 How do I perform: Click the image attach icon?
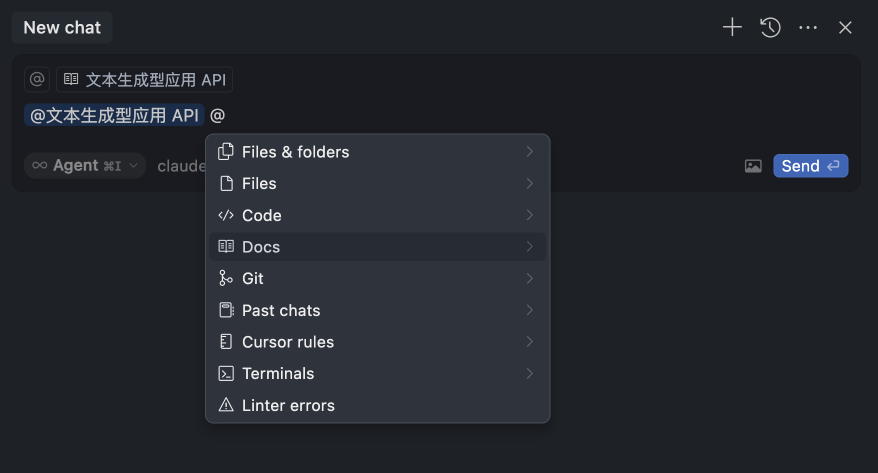click(x=753, y=166)
